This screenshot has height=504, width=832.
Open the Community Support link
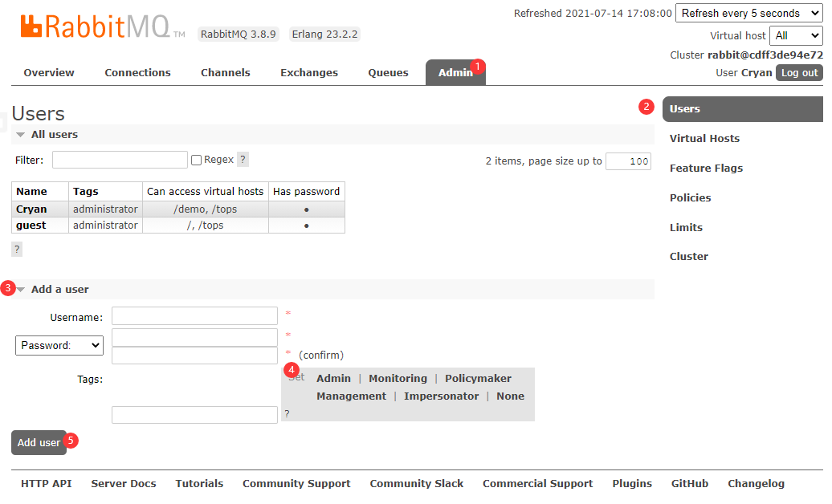(296, 484)
